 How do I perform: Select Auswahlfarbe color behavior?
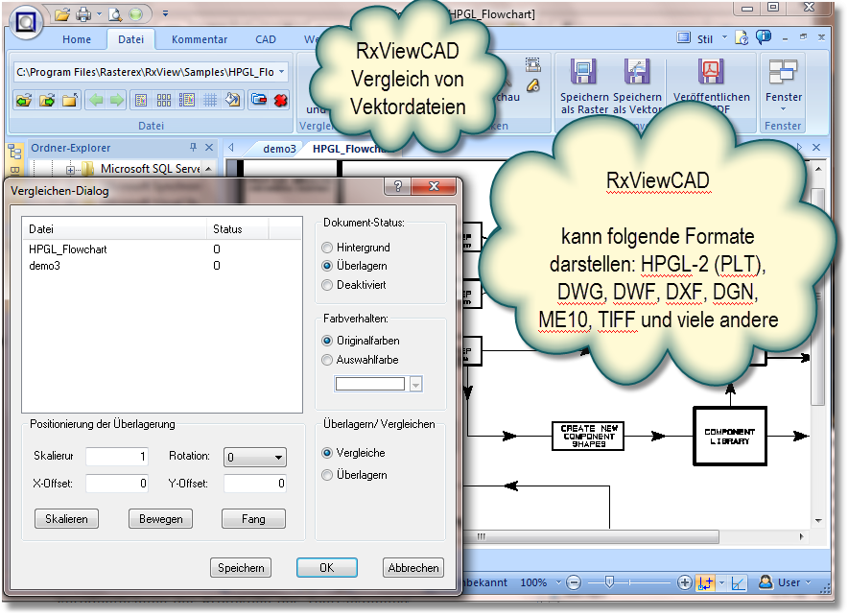point(327,360)
